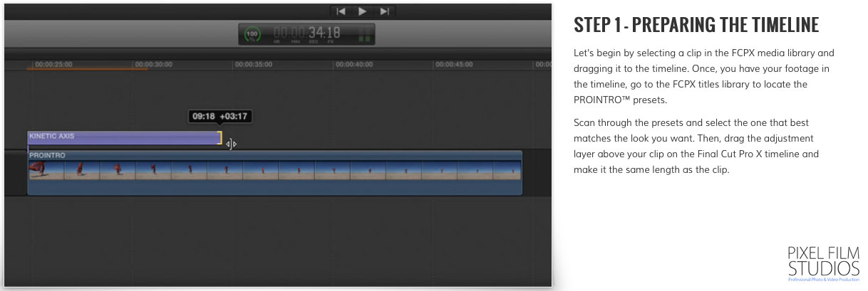The image size is (868, 291).
Task: Click the go to next edit button
Action: [x=384, y=11]
